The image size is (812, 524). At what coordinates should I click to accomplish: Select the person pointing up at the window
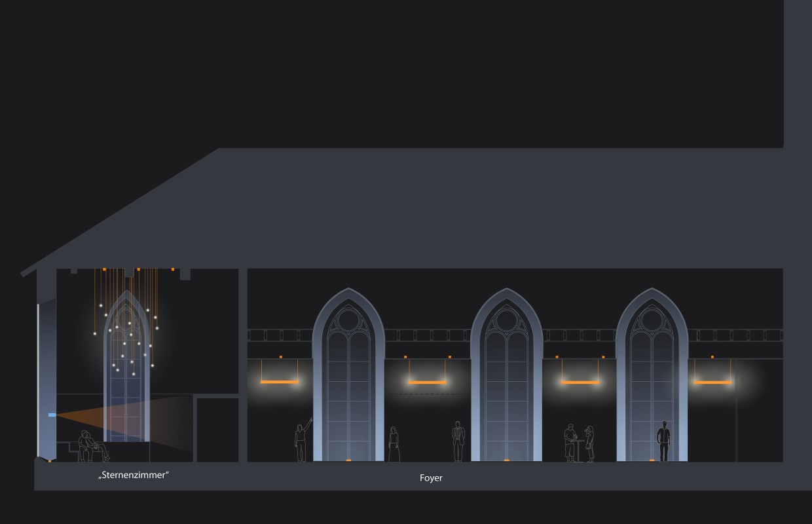(x=302, y=441)
